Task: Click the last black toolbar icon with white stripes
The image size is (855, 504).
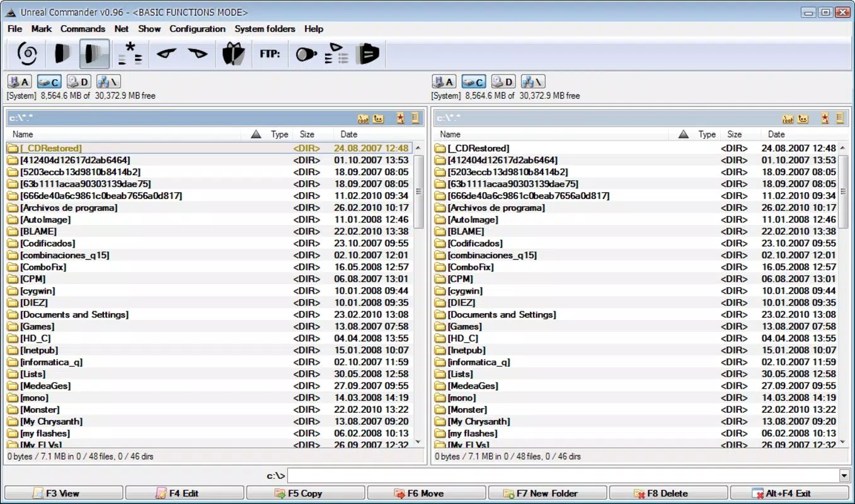Action: [x=367, y=54]
